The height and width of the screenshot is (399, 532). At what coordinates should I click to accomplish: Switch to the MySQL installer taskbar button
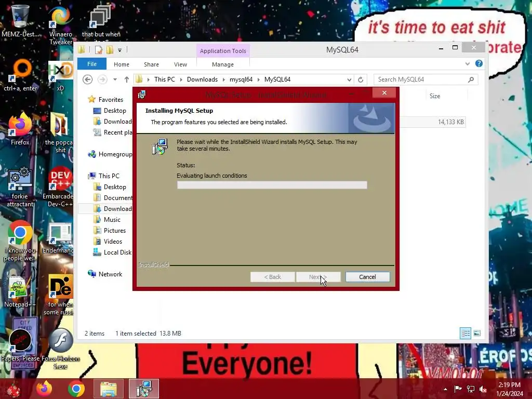pyautogui.click(x=144, y=389)
